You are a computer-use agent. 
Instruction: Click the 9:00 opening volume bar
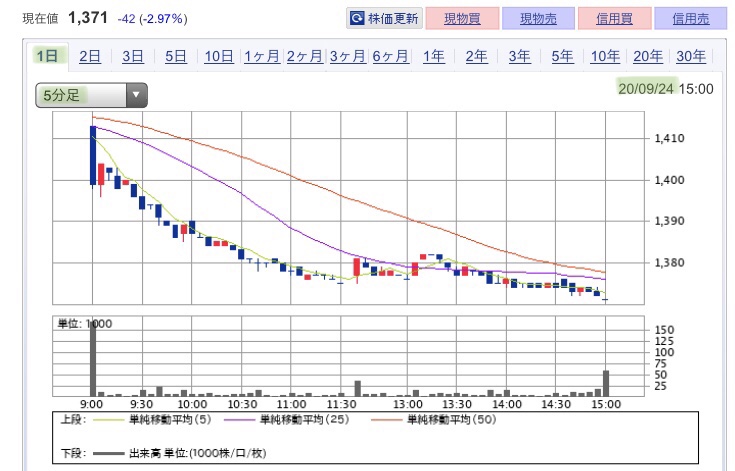(93, 358)
